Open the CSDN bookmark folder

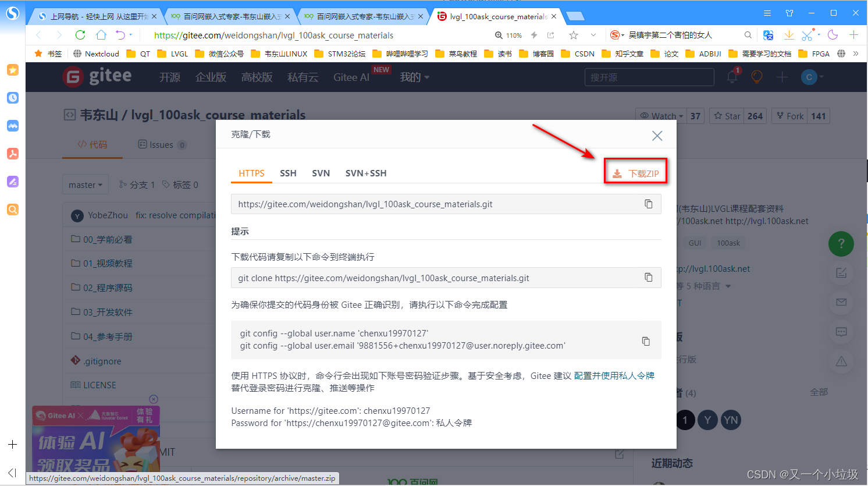tap(578, 54)
